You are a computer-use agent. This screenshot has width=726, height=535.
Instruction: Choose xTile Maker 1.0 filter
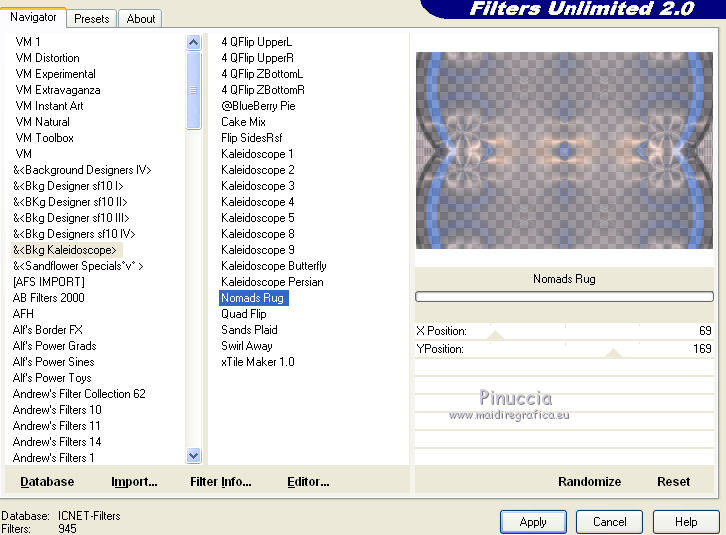coord(257,362)
